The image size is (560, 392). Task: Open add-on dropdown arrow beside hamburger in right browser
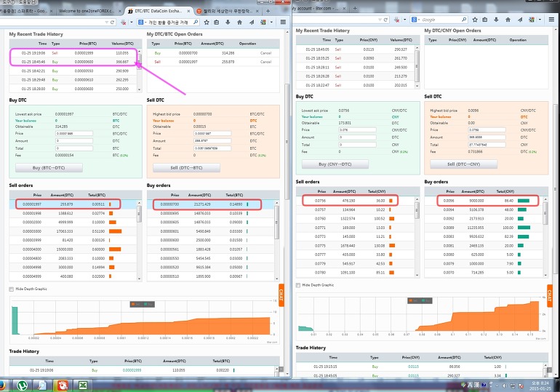540,20
